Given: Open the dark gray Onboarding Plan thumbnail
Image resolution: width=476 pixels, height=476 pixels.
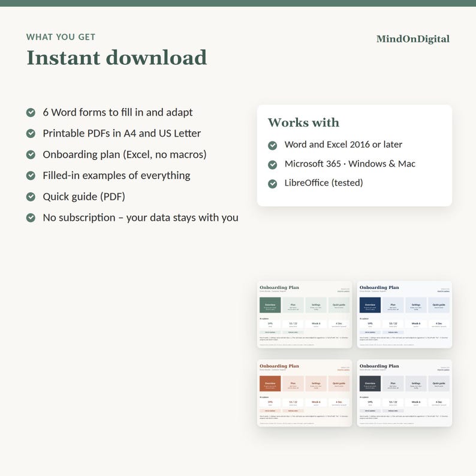Looking at the screenshot, I should tap(404, 393).
